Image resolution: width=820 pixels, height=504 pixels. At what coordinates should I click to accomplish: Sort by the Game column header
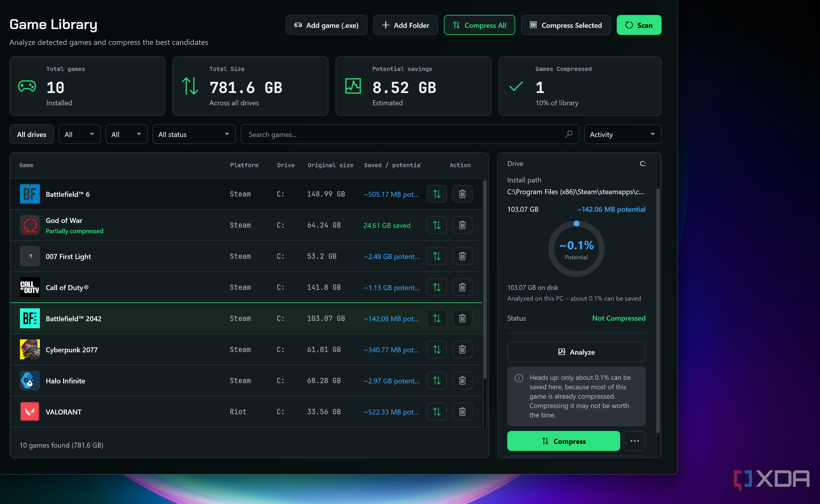(26, 165)
